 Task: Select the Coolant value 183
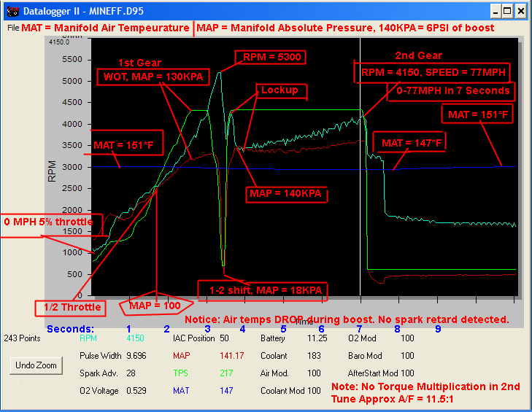(x=314, y=356)
